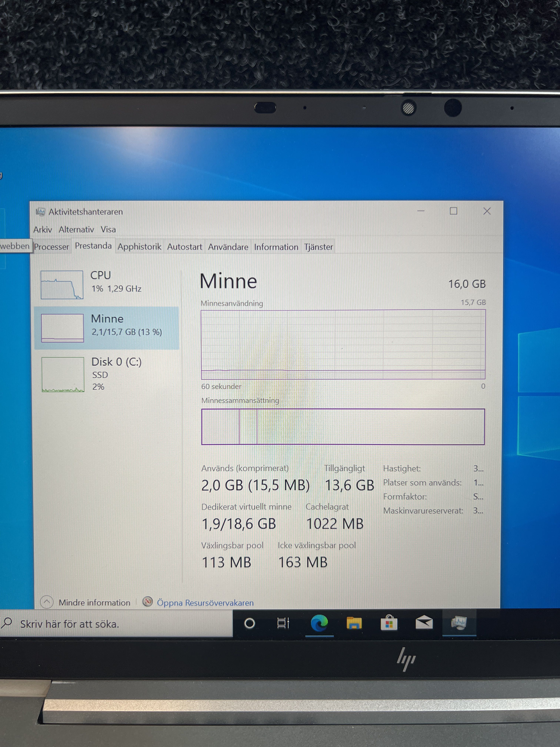Open Mail app from taskbar
The height and width of the screenshot is (747, 560).
click(424, 623)
